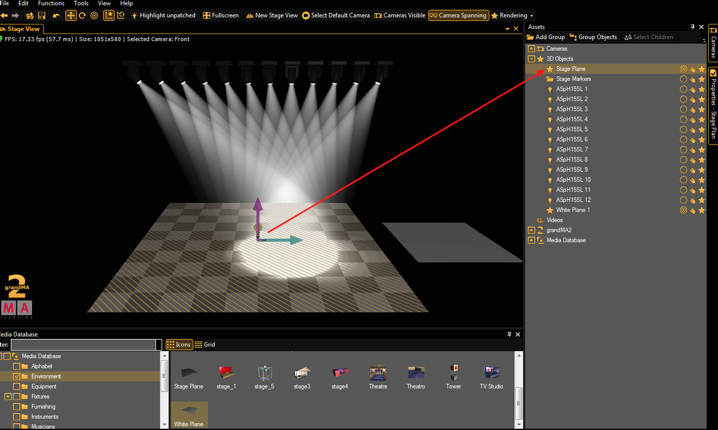
Task: Click the media database Filter input field
Action: pyautogui.click(x=84, y=345)
